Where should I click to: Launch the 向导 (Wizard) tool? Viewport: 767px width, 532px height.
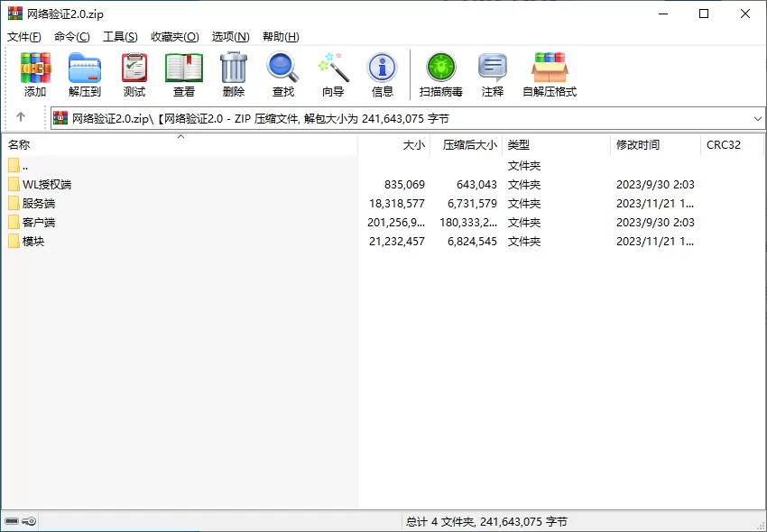coord(332,72)
